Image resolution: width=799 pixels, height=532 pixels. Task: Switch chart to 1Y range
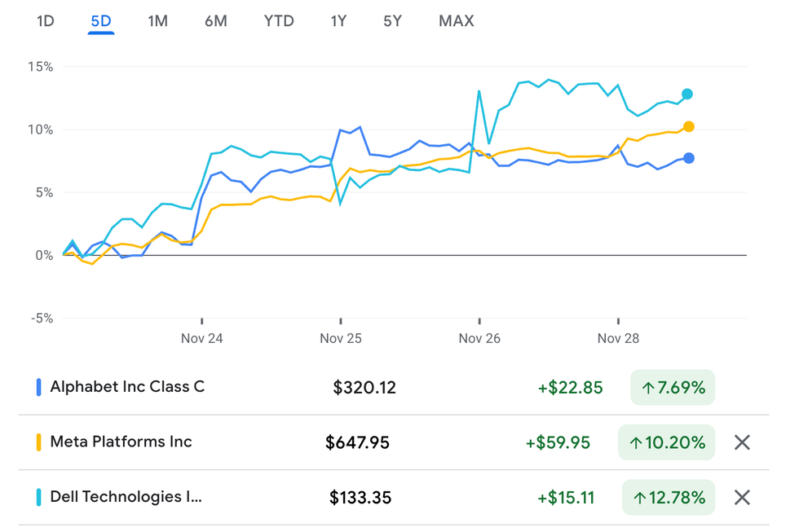338,21
